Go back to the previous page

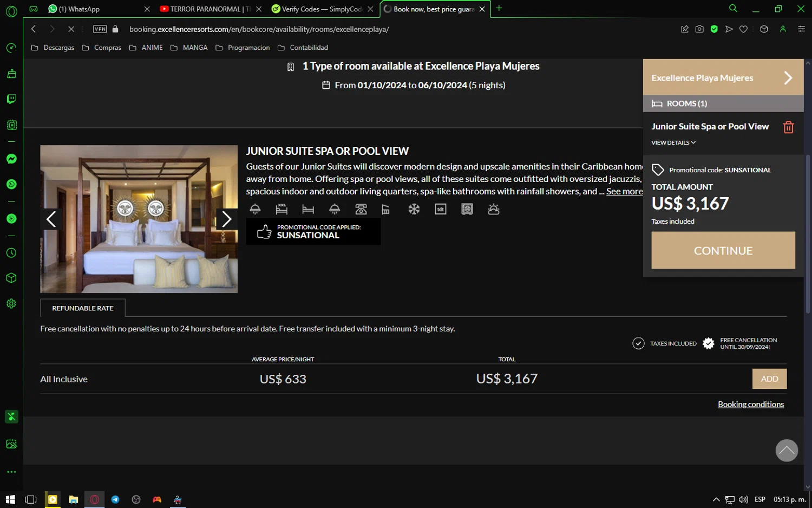point(34,29)
